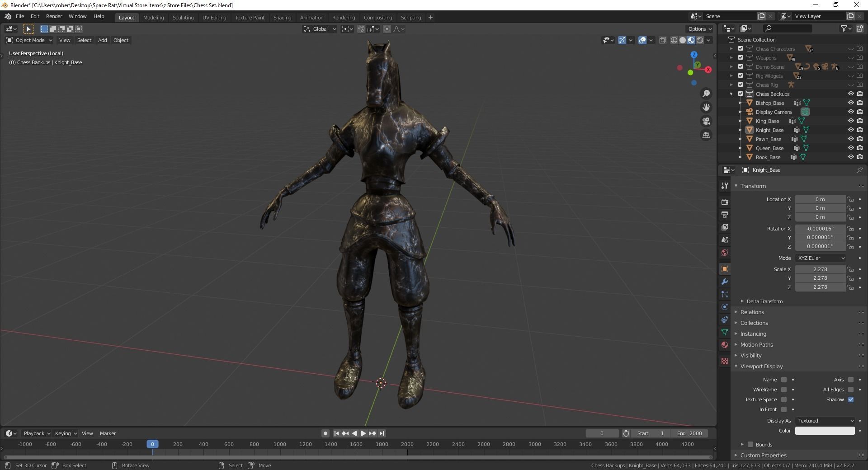Open the Physics properties tab
The width and height of the screenshot is (868, 470).
click(725, 307)
